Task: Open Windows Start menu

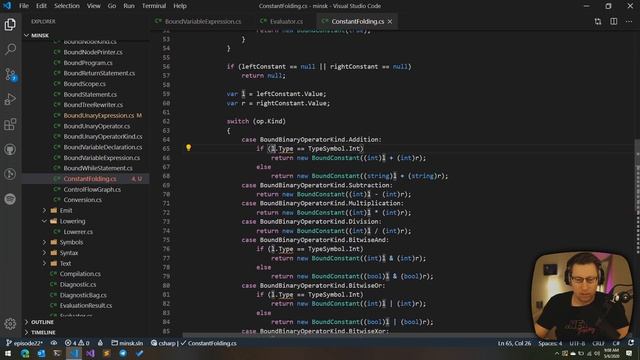Action: click(x=8, y=353)
